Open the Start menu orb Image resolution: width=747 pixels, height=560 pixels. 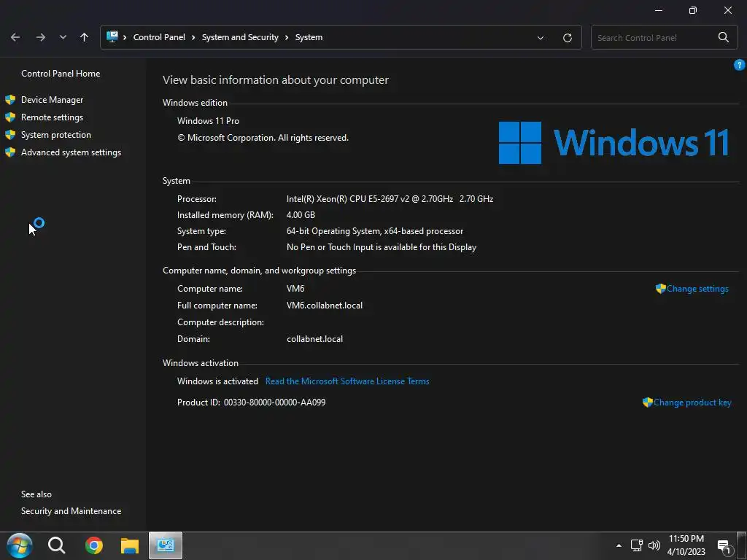(20, 545)
